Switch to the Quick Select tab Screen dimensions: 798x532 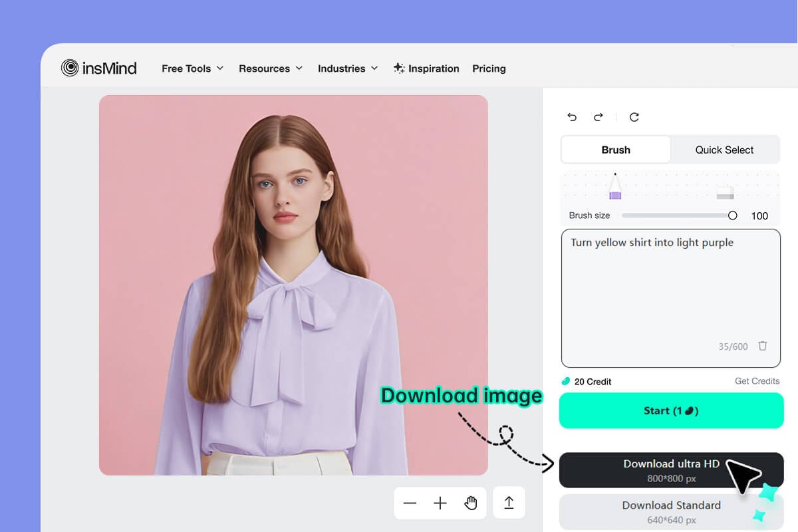point(724,150)
